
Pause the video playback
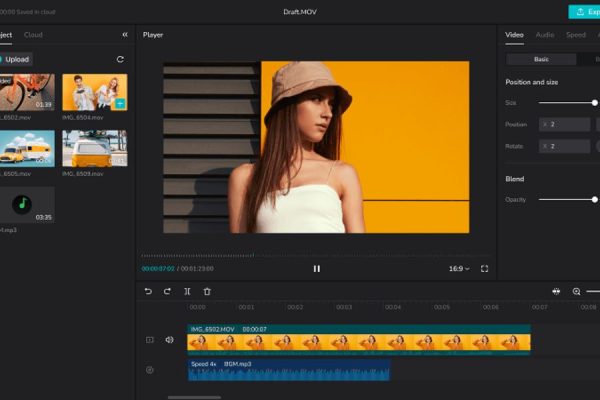(x=317, y=268)
